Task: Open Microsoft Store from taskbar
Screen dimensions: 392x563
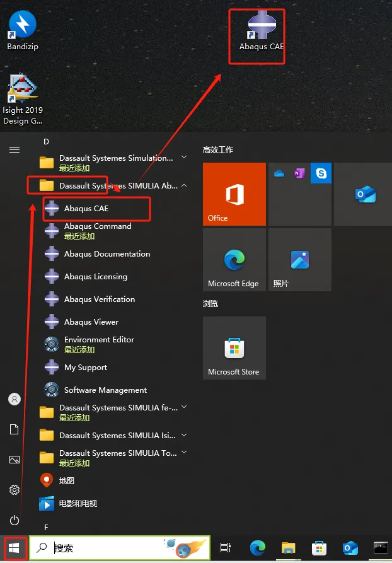Action: point(319,548)
